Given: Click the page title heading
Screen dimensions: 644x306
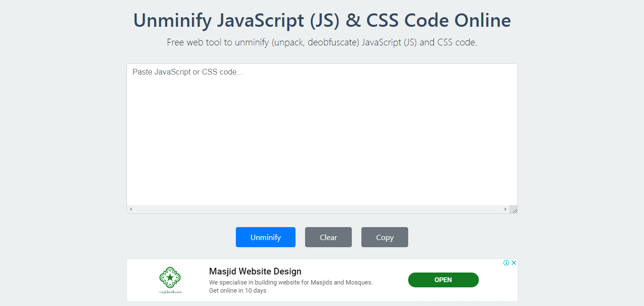Looking at the screenshot, I should click(322, 20).
